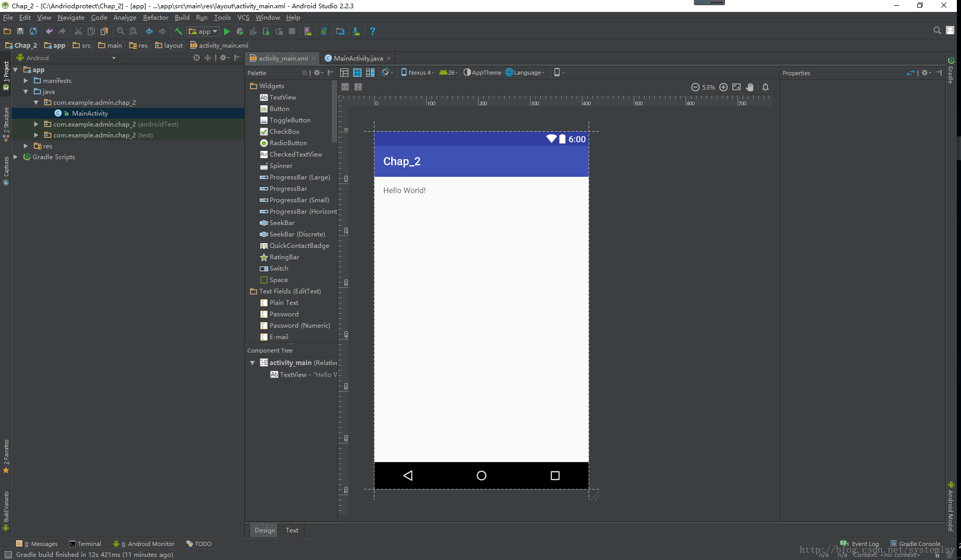Click the Scroll from Source target icon
The height and width of the screenshot is (560, 961).
click(197, 58)
